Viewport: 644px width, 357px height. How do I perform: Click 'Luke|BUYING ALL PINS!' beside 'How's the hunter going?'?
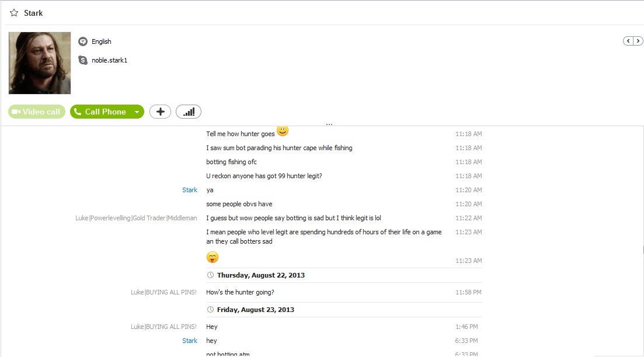163,292
